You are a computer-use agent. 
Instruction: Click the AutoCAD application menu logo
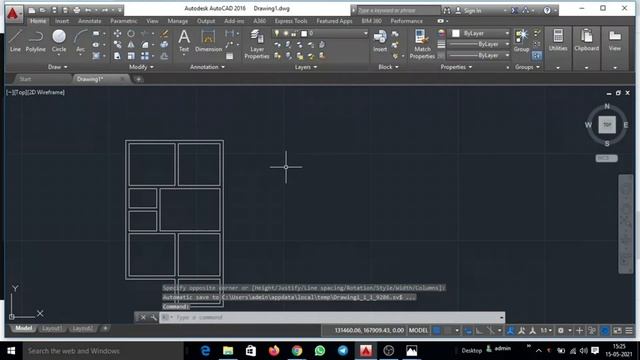tap(13, 14)
